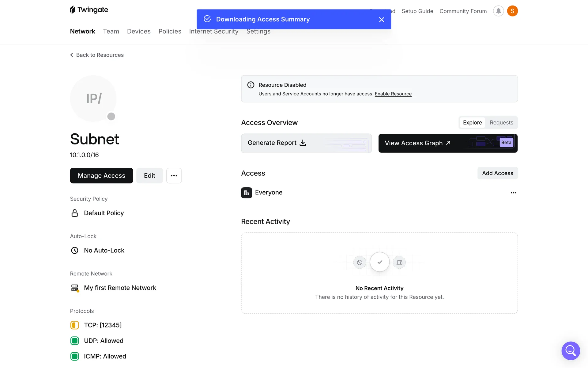Dismiss the Downloading Access Summary notification

382,20
